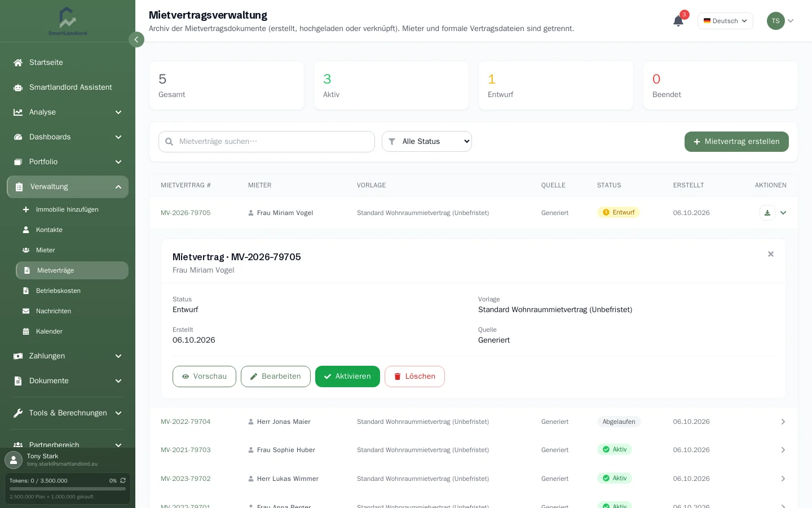The height and width of the screenshot is (508, 812).
Task: Expand the Zahlungen menu section
Action: [x=68, y=356]
